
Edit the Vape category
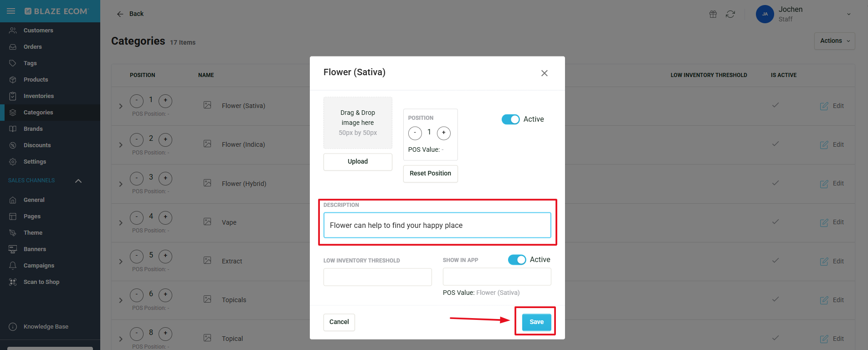[832, 222]
